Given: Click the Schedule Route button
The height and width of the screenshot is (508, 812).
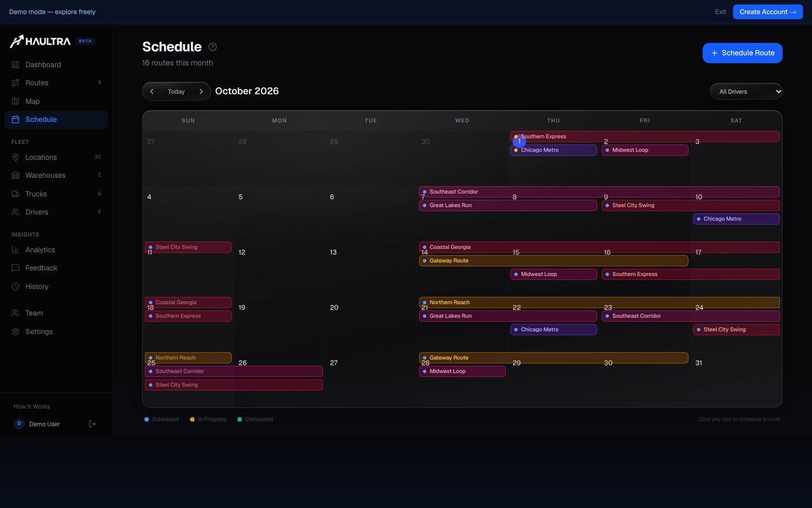Looking at the screenshot, I should (742, 53).
